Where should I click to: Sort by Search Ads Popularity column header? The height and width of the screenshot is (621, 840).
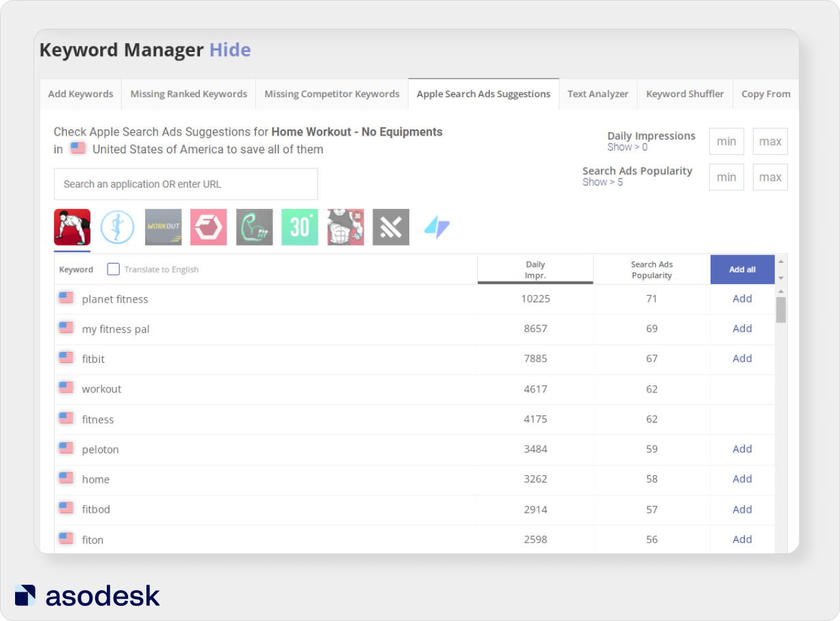[652, 270]
